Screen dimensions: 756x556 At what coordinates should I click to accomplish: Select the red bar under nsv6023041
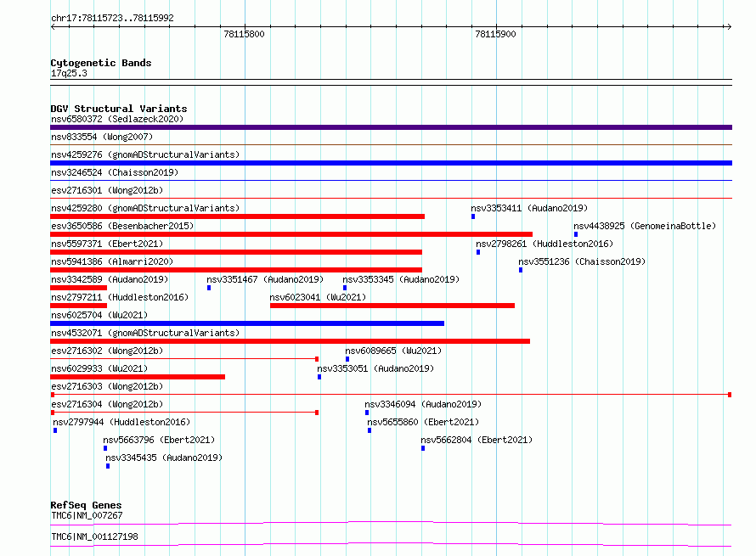pos(392,306)
